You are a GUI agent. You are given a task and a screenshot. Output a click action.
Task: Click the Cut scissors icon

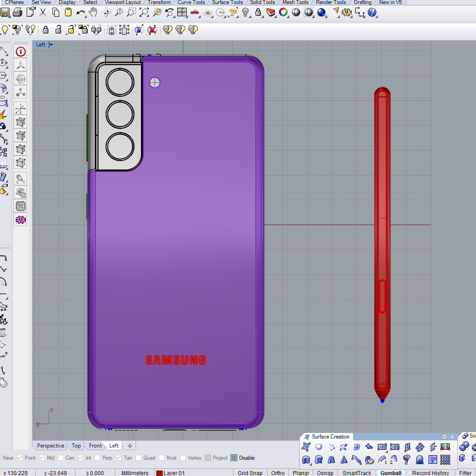coord(43,13)
